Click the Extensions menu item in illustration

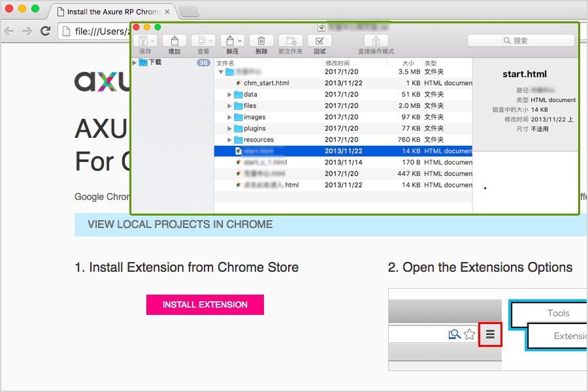point(571,336)
